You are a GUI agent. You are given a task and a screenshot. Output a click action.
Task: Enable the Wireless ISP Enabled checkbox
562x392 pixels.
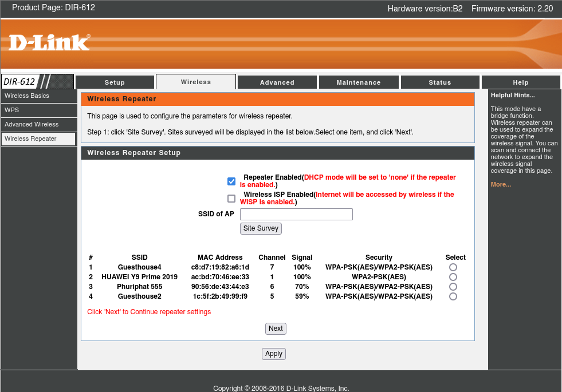[231, 199]
